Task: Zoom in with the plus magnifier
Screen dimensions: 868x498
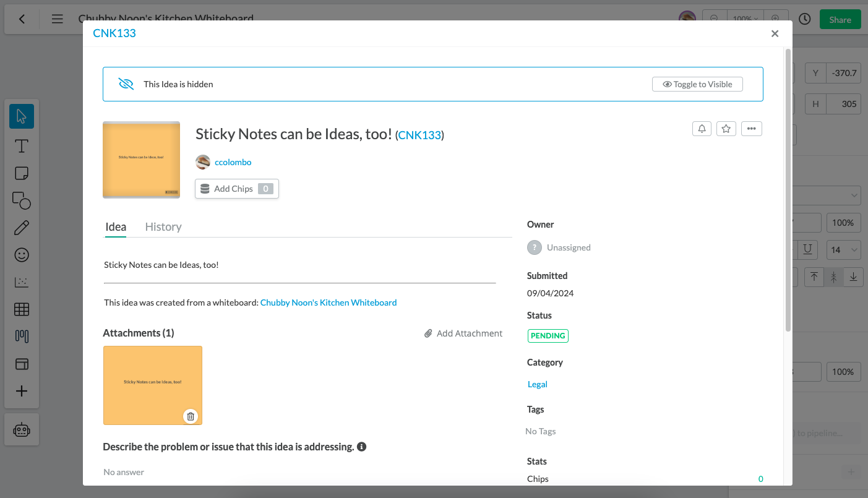Action: coord(775,19)
